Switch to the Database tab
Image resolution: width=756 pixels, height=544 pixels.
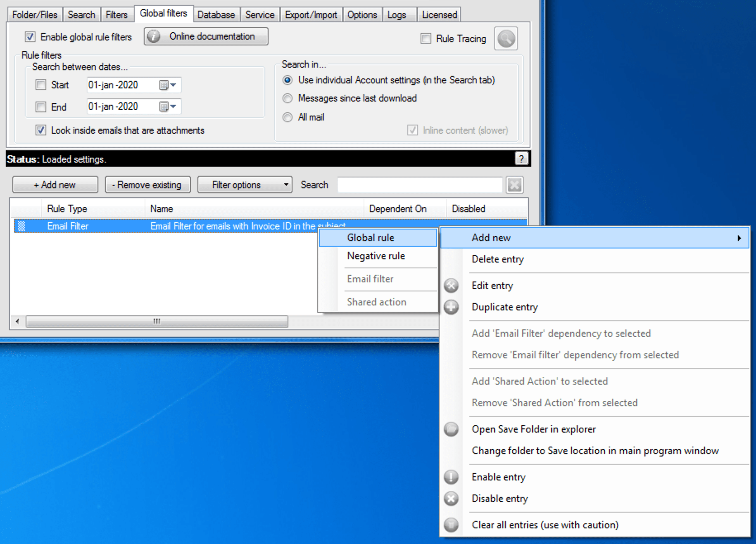(x=216, y=15)
